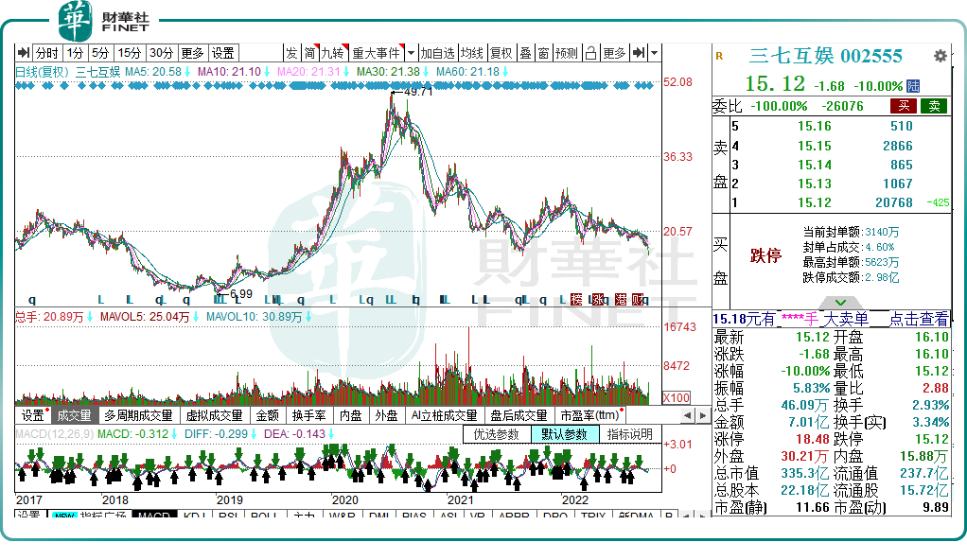Screen dimensions: 967x560
Task: Open the dropdown arrow after 重大事件
Action: [411, 53]
